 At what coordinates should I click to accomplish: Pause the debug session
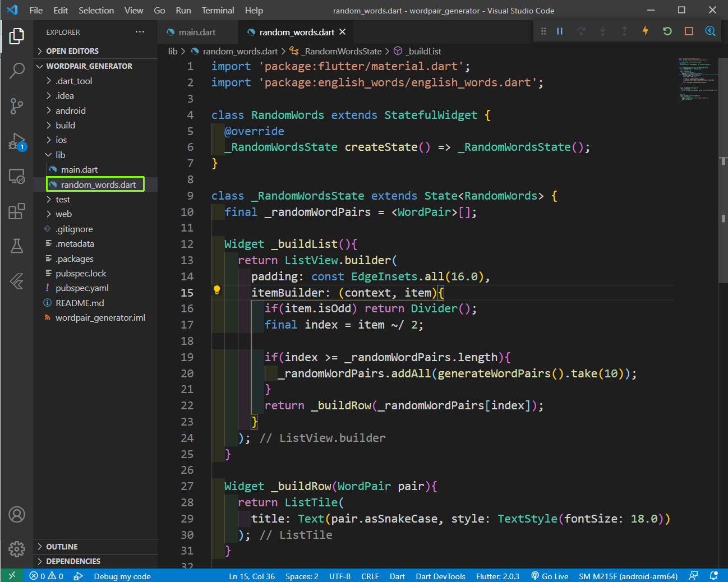pos(560,31)
